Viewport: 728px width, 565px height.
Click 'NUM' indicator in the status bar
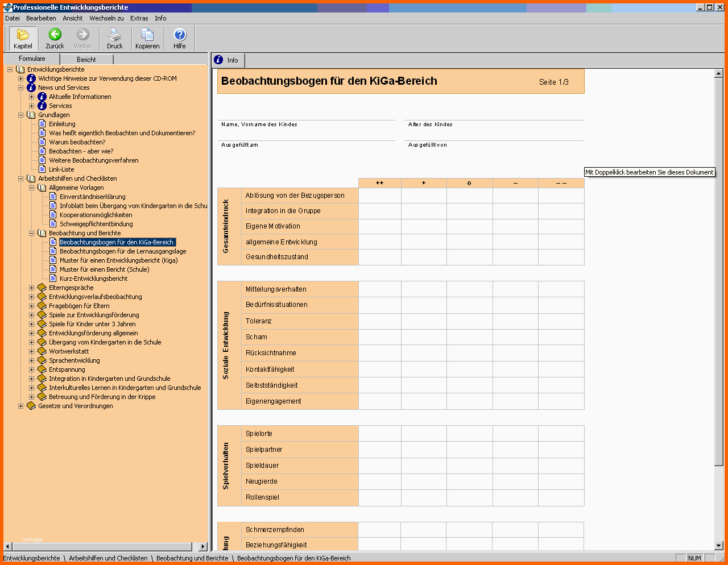(694, 558)
